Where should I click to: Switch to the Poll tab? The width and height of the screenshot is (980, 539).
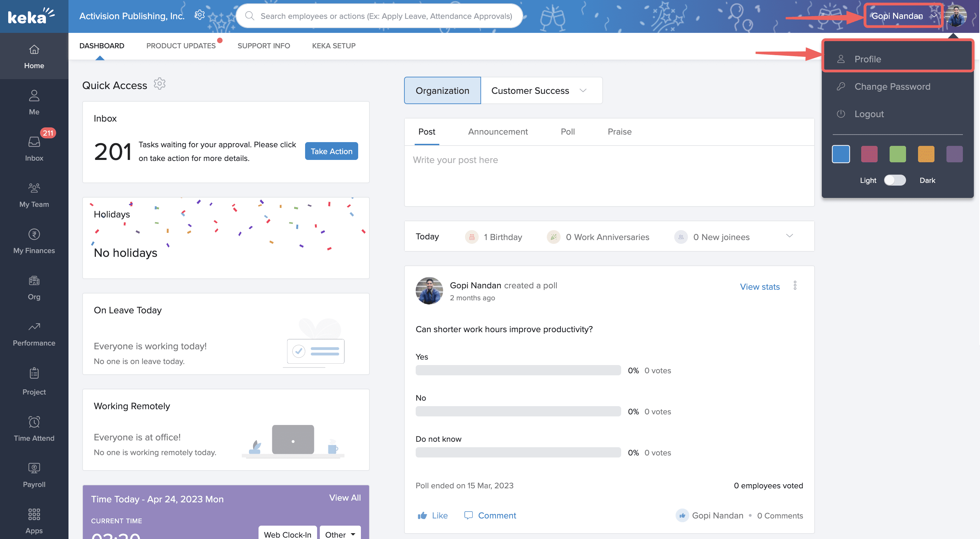(x=568, y=131)
